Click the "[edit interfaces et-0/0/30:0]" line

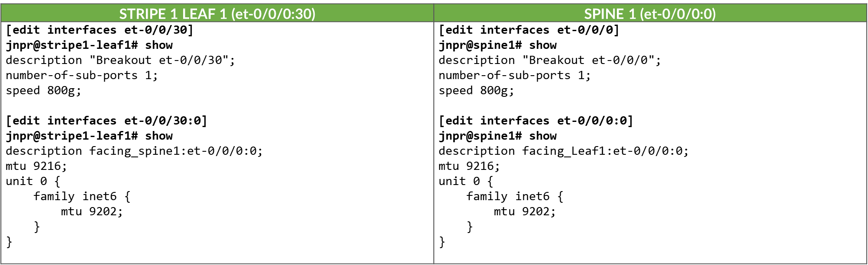(106, 121)
